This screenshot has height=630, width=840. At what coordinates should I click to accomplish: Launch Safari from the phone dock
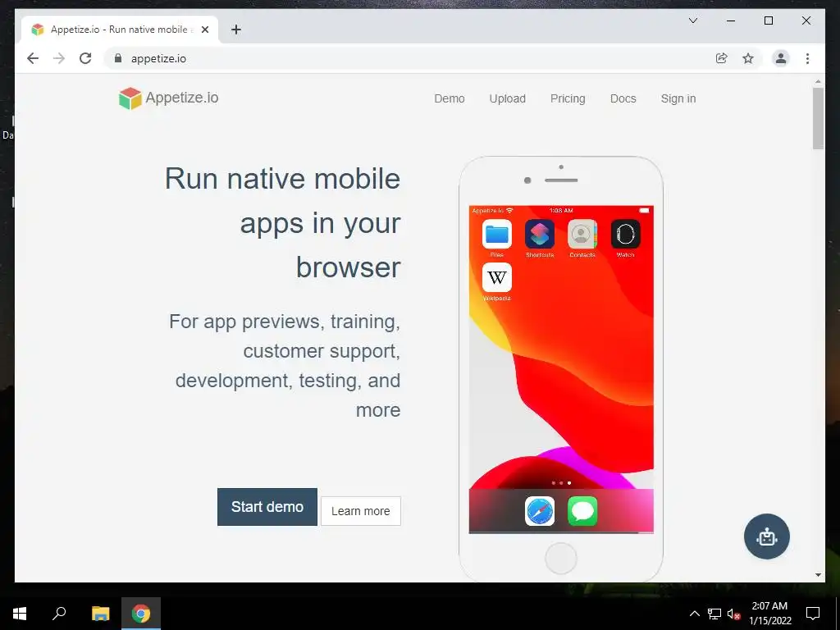pyautogui.click(x=540, y=511)
